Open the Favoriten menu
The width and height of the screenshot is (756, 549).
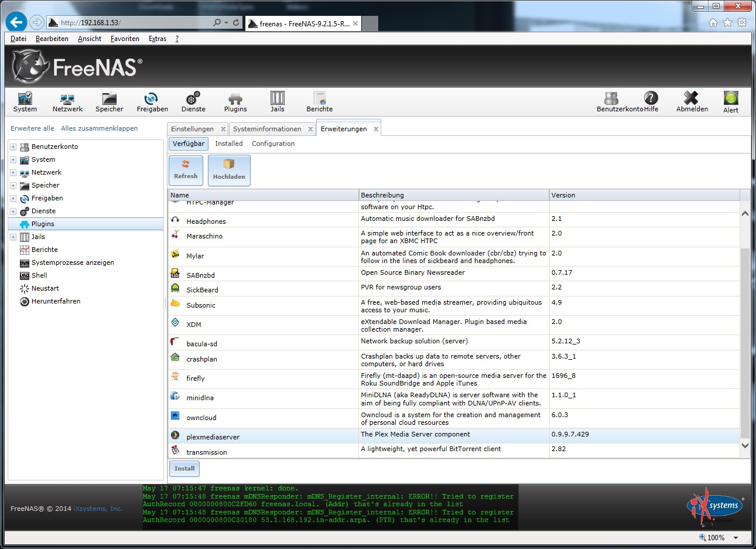(125, 39)
